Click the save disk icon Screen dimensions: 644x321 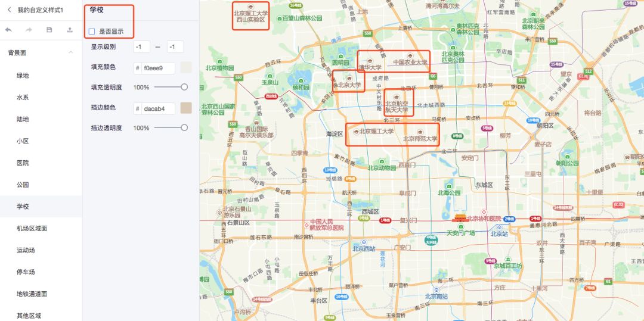pos(49,30)
